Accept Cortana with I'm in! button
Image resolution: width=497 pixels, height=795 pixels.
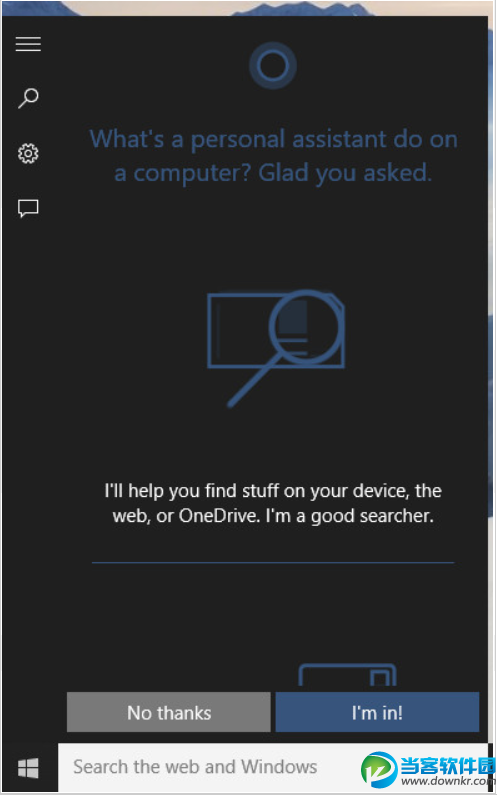377,712
